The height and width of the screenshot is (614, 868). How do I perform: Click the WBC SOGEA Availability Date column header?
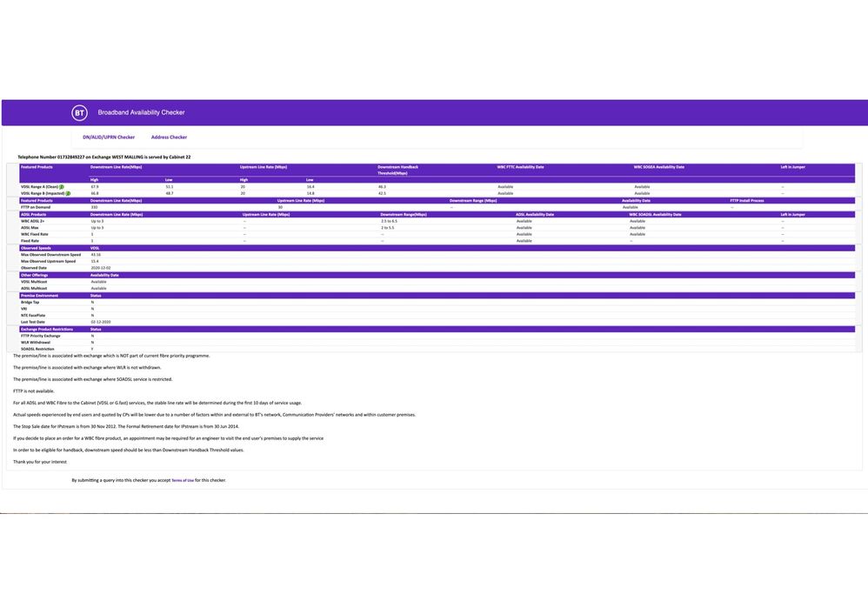658,167
